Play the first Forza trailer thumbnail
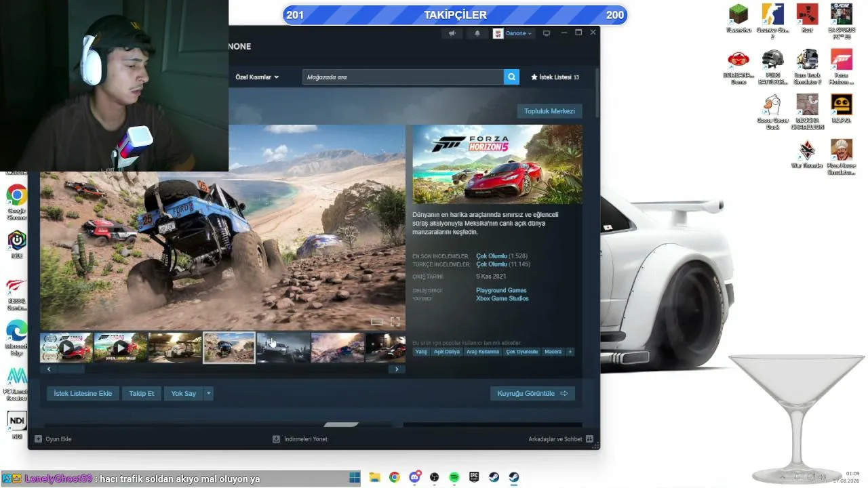 [x=66, y=348]
